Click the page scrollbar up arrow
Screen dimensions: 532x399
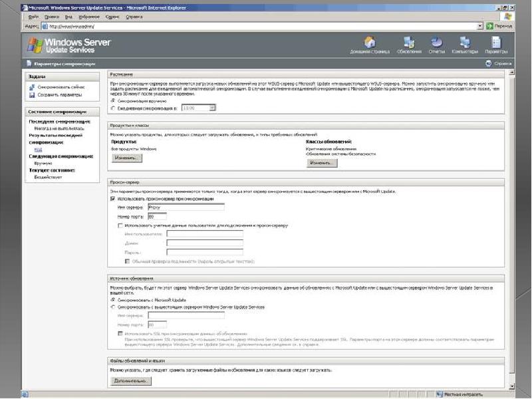511,72
